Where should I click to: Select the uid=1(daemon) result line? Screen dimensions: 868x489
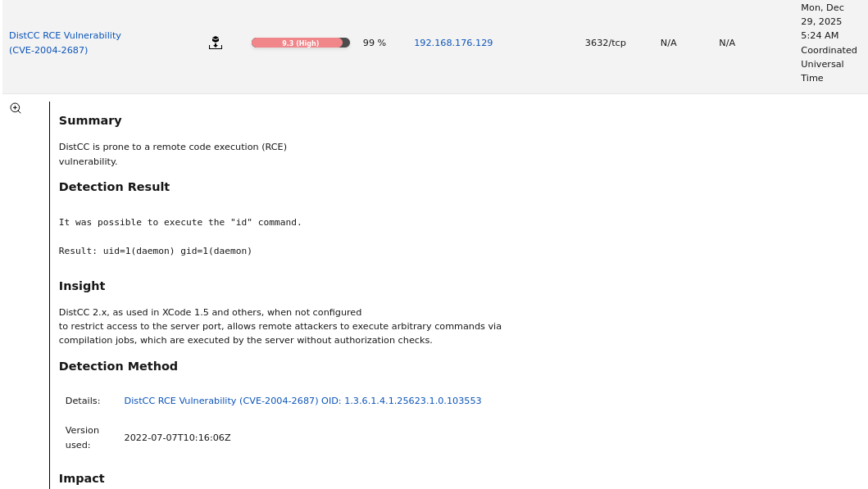(x=155, y=251)
